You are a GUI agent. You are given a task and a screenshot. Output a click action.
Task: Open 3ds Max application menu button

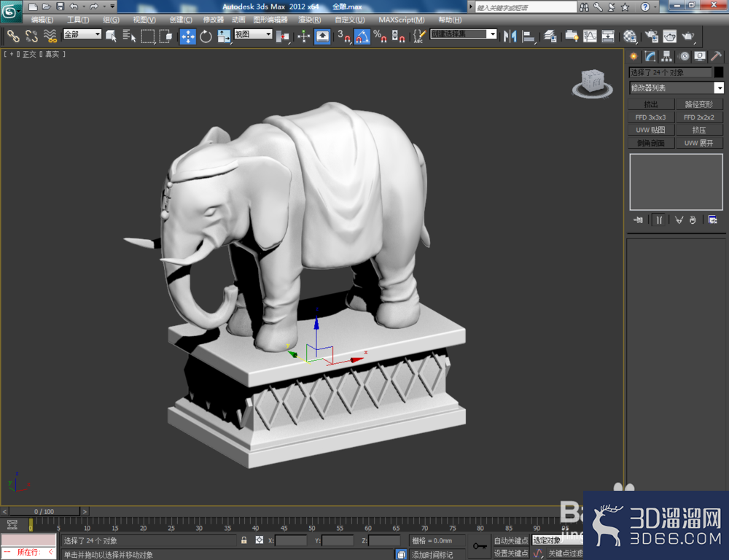(11, 12)
